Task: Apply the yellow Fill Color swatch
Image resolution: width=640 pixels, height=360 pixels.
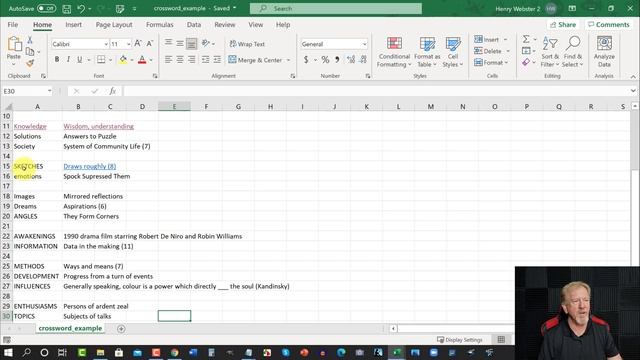Action: tap(123, 60)
